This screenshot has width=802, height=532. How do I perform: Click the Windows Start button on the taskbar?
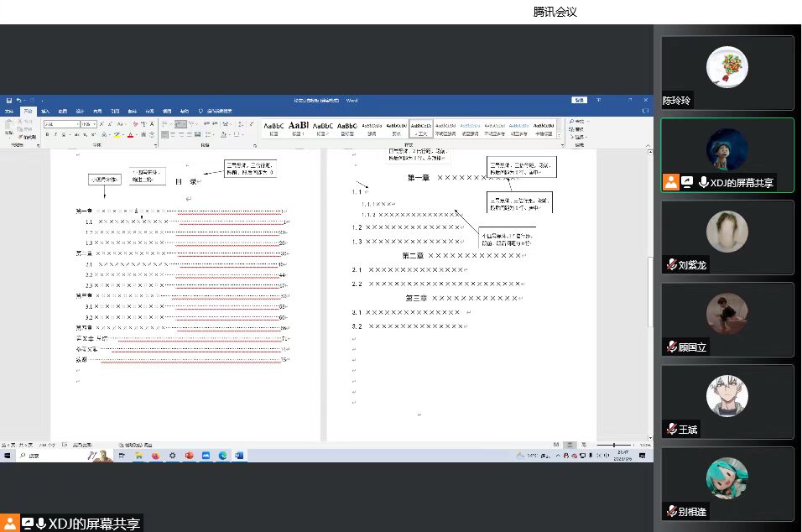[8, 456]
